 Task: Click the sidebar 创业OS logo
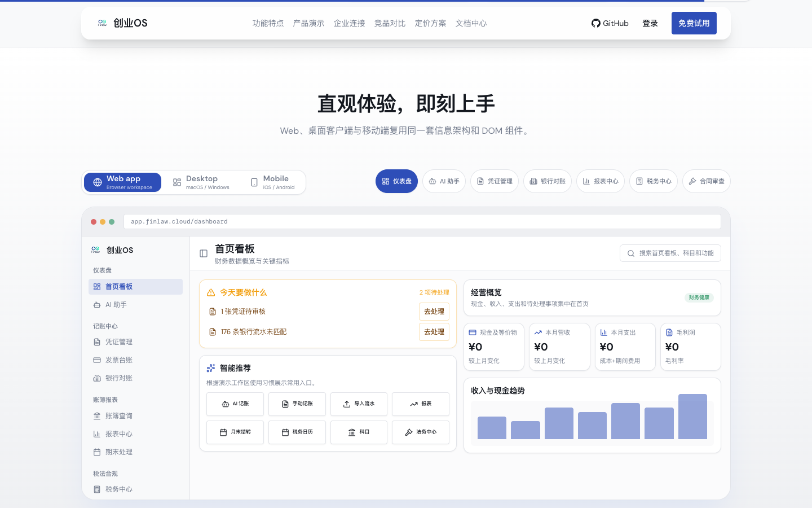coord(112,250)
